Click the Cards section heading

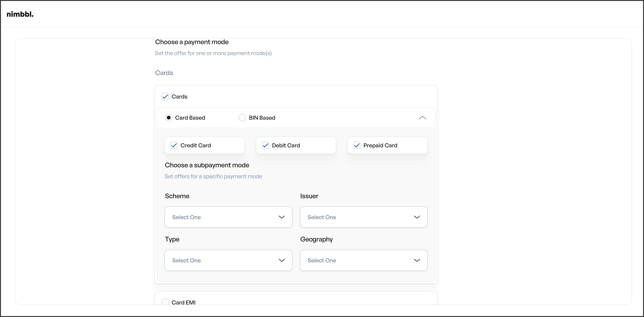(164, 73)
